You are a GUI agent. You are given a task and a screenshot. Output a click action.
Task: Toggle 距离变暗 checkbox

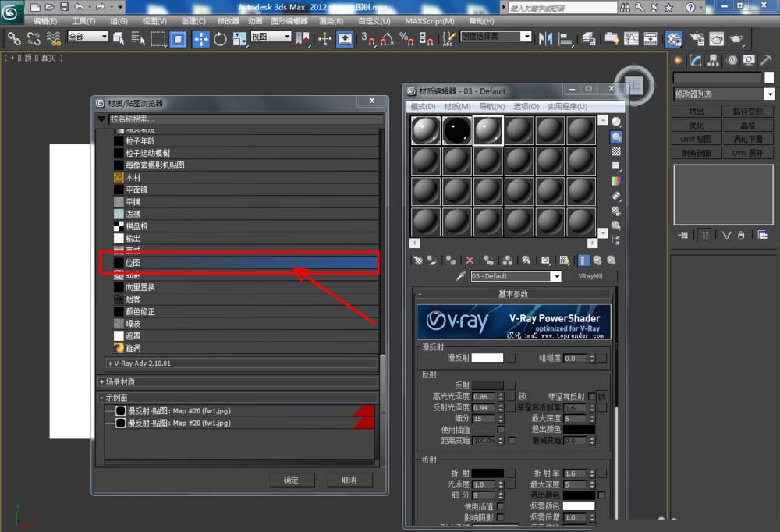(x=512, y=441)
